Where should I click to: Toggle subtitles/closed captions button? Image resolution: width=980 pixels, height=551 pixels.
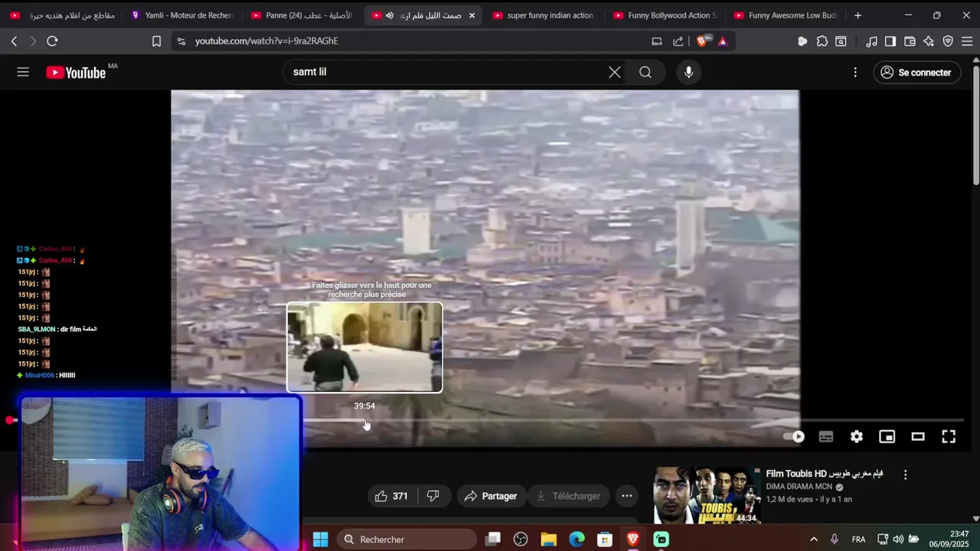825,436
